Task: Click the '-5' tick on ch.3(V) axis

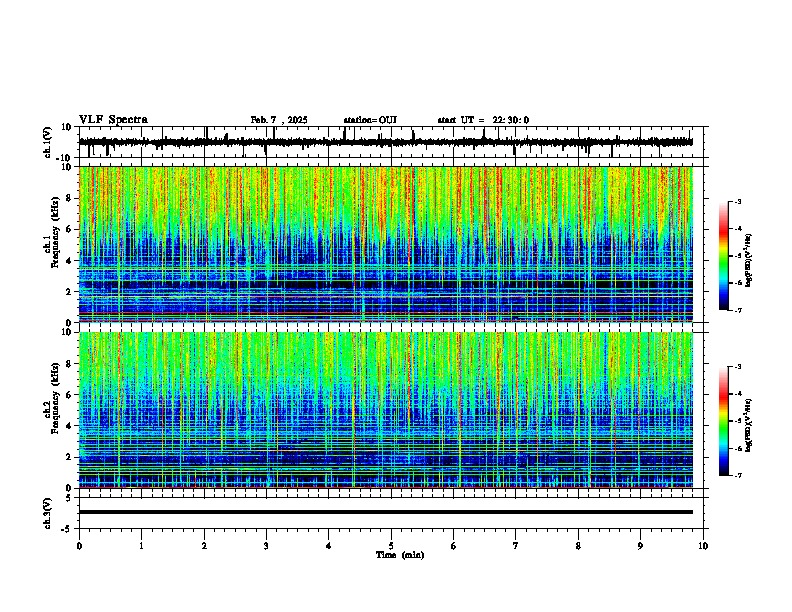Action: 67,528
